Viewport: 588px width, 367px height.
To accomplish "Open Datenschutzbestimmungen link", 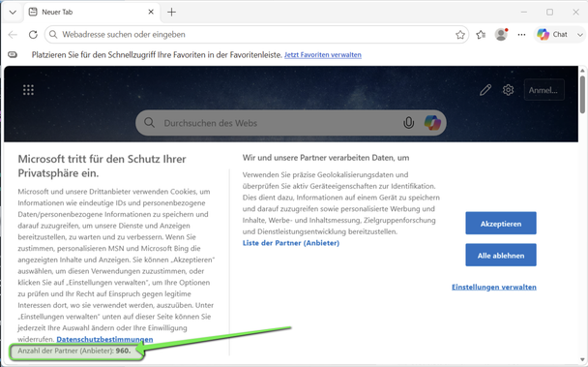I will (104, 339).
